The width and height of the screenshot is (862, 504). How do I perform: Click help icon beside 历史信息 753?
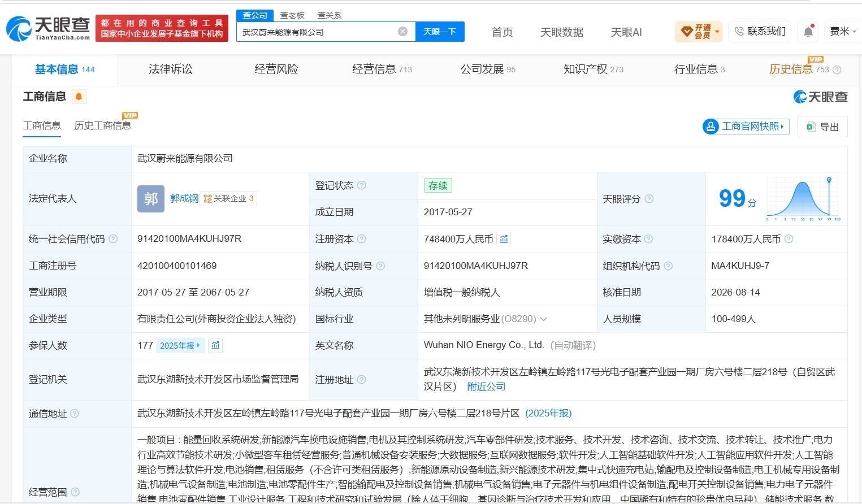pos(837,70)
